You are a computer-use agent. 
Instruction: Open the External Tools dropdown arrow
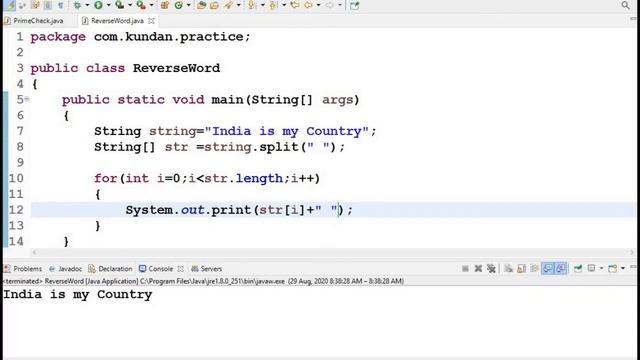coord(151,5)
